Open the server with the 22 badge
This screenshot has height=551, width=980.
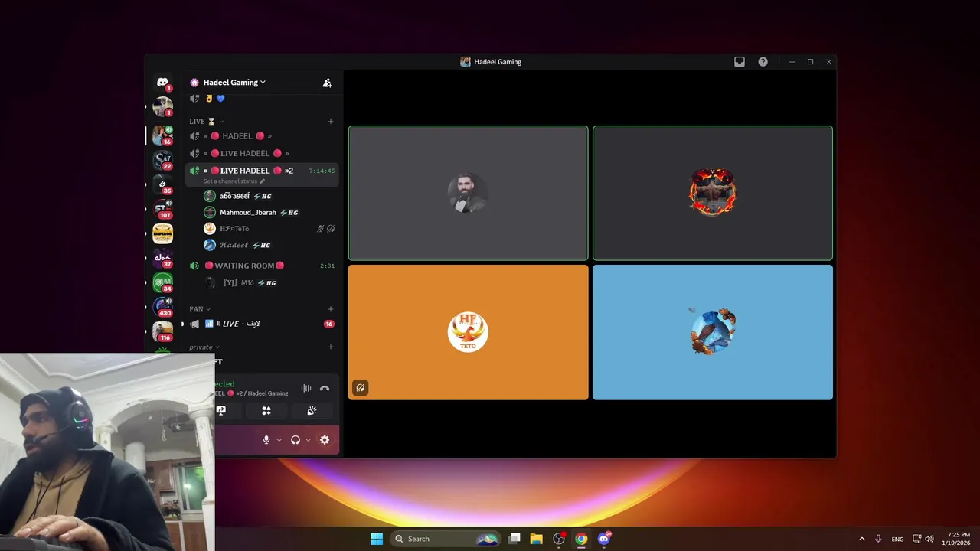coord(162,160)
